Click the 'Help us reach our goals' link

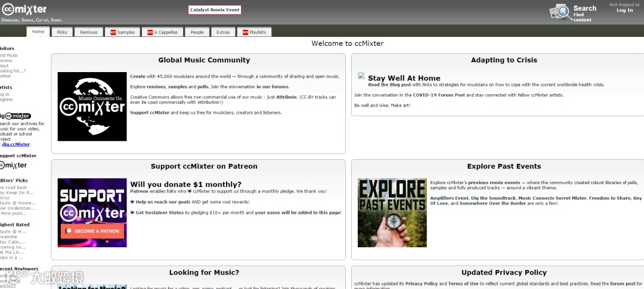point(162,202)
